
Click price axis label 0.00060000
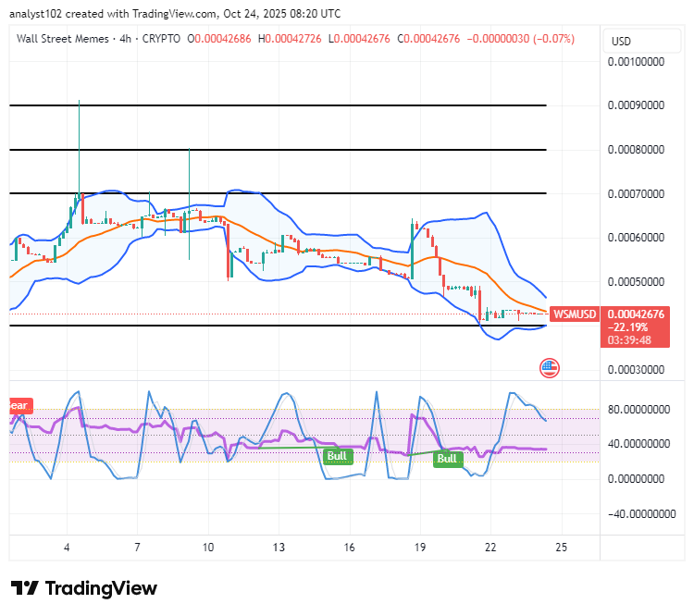pyautogui.click(x=636, y=238)
